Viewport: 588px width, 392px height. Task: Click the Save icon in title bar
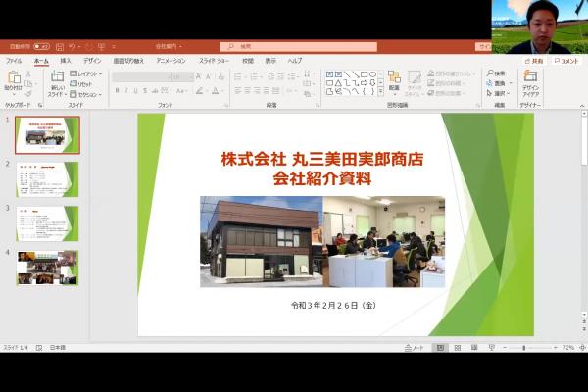click(59, 47)
